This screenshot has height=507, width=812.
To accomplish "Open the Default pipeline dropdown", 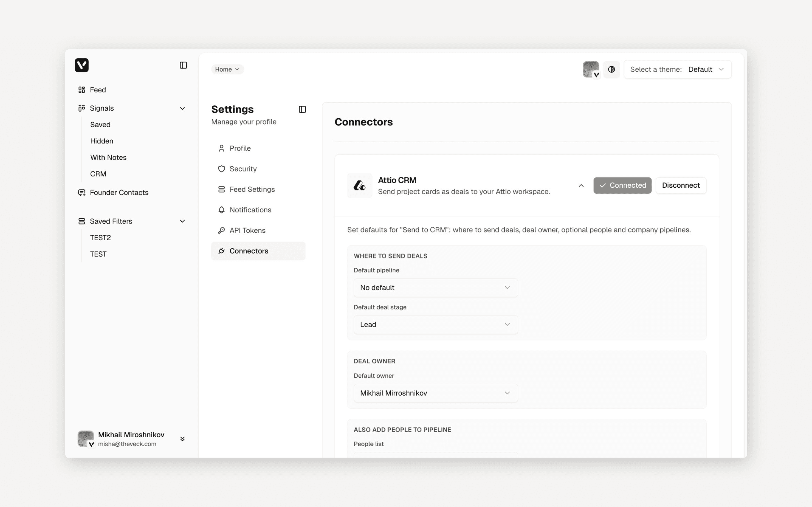I will (435, 288).
